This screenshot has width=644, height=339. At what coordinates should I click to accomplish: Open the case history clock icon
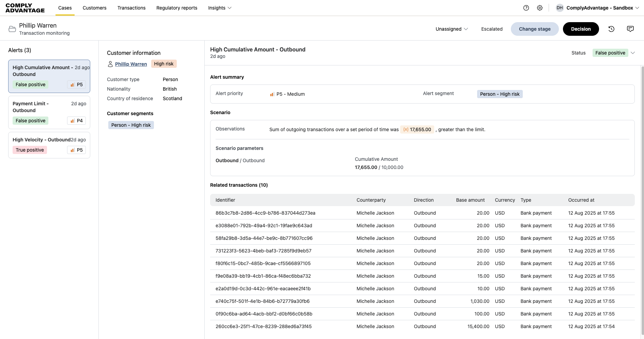click(x=611, y=29)
